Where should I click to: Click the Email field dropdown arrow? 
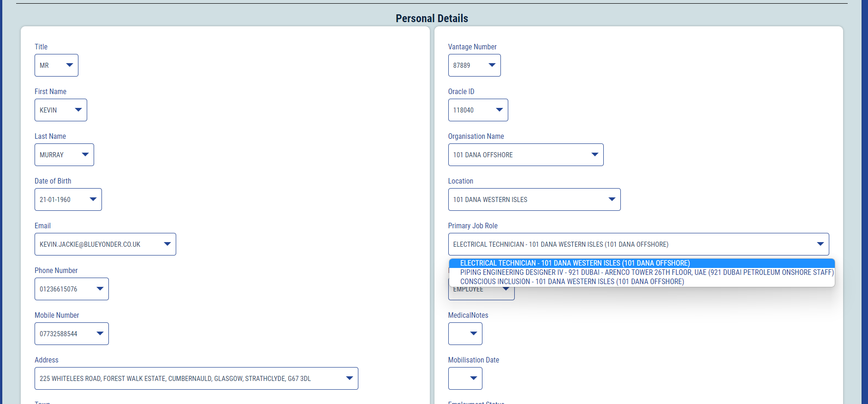[167, 244]
